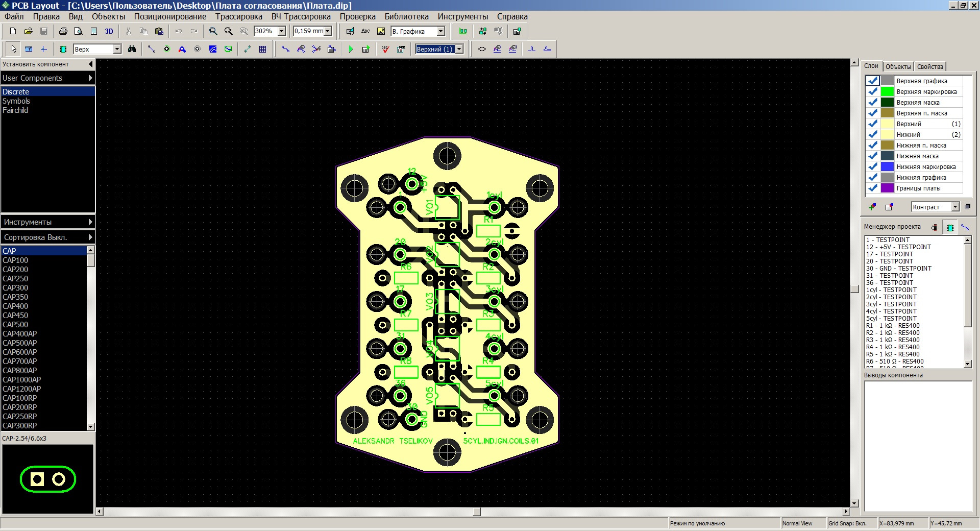Launch the 3D board view
The width and height of the screenshot is (980, 531).
point(109,31)
